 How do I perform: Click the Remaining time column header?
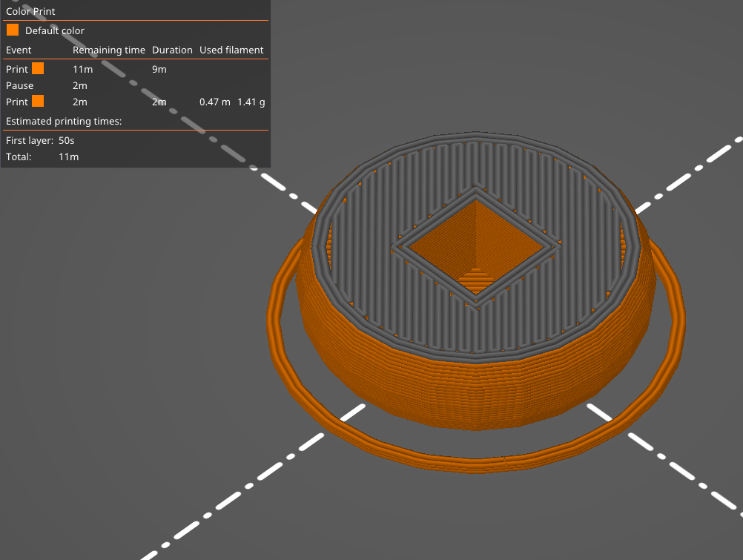click(108, 50)
